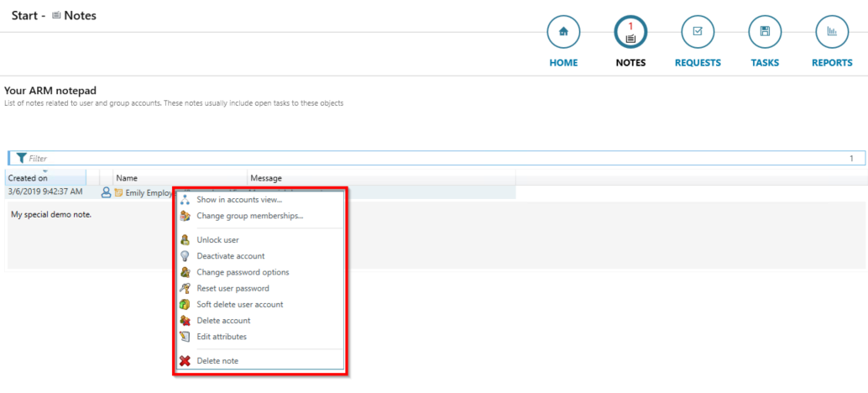This screenshot has width=868, height=393.
Task: Click the Home circle icon
Action: pyautogui.click(x=563, y=32)
